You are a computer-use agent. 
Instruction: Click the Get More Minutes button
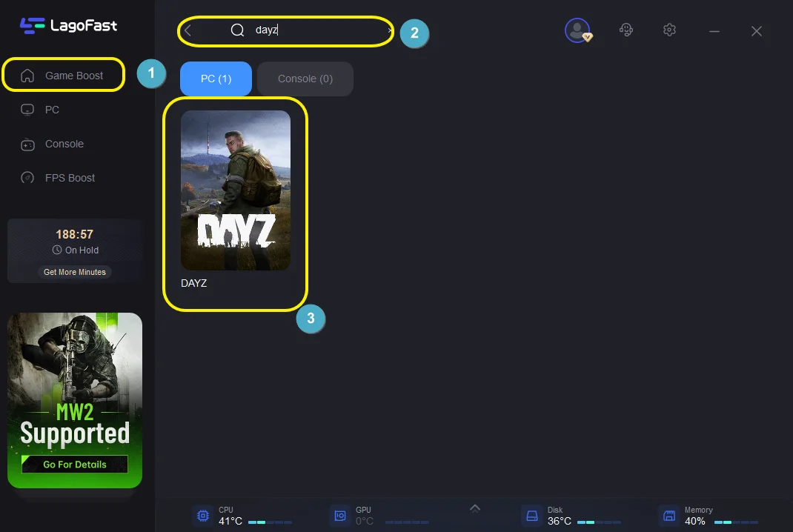(x=75, y=272)
